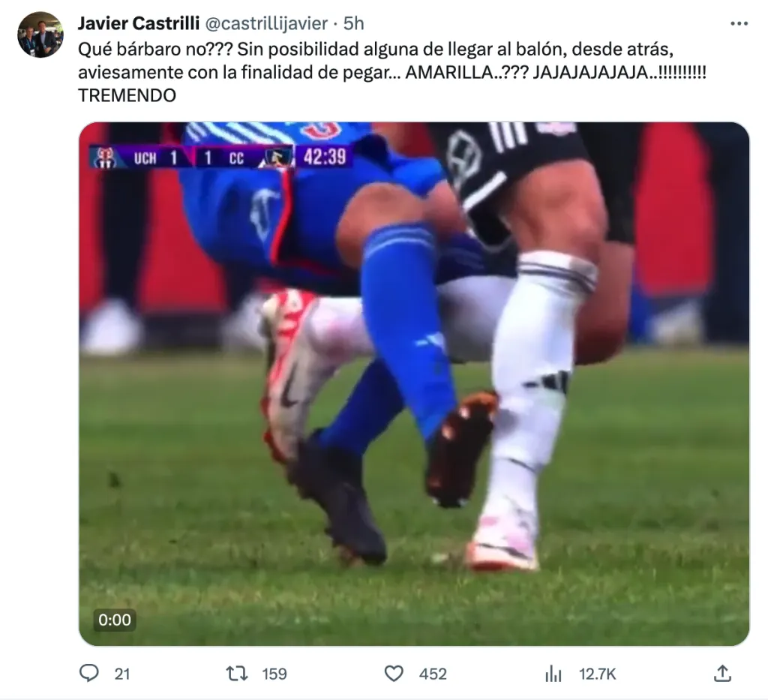This screenshot has height=700, width=768.
Task: View tweet analytics bar chart icon
Action: click(553, 674)
